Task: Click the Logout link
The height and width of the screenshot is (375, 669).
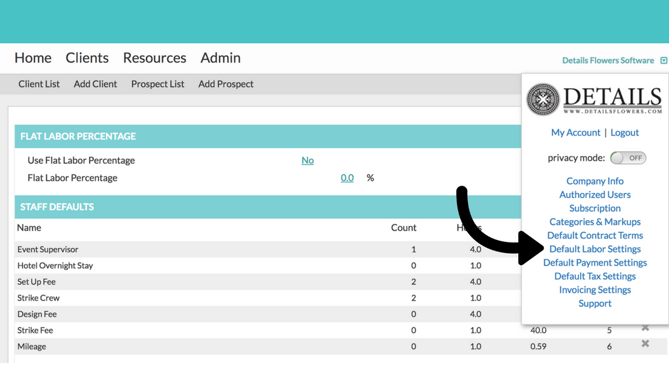Action: (x=624, y=133)
